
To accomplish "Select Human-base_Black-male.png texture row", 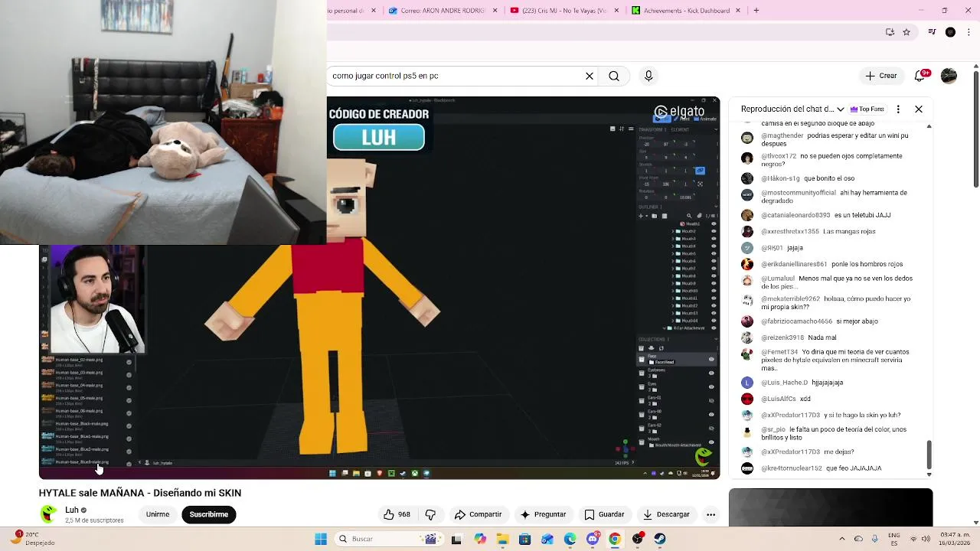I will (x=87, y=425).
